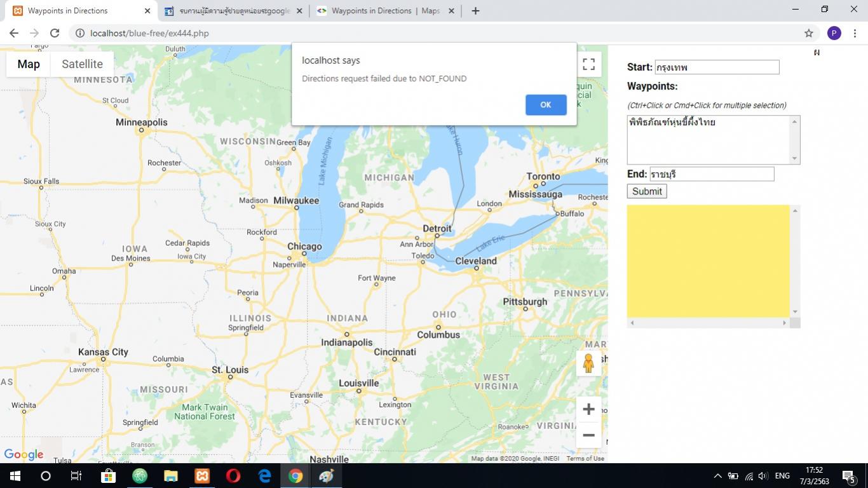
Task: Launch Opera browser from taskbar
Action: [x=233, y=476]
